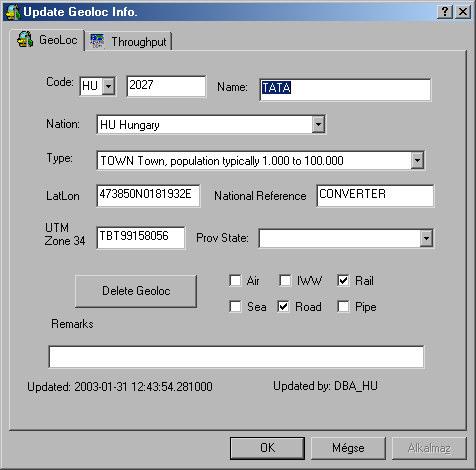Tick the Sea checkbox
Viewport: 476px width, 470px height.
[x=235, y=306]
